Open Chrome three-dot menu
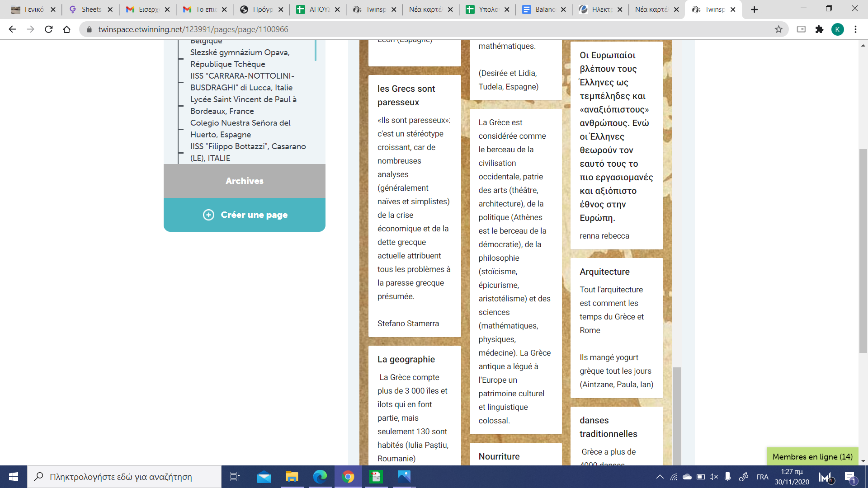 tap(855, 29)
